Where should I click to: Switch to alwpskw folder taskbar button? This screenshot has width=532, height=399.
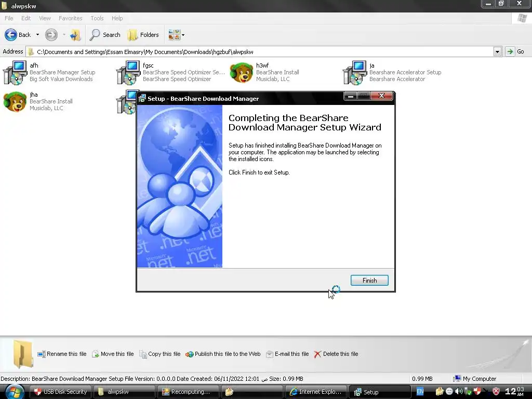(x=124, y=392)
